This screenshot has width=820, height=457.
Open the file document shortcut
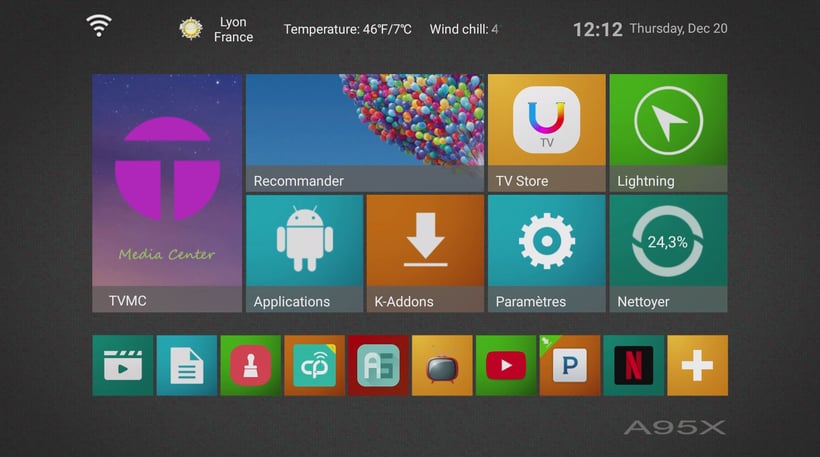187,365
